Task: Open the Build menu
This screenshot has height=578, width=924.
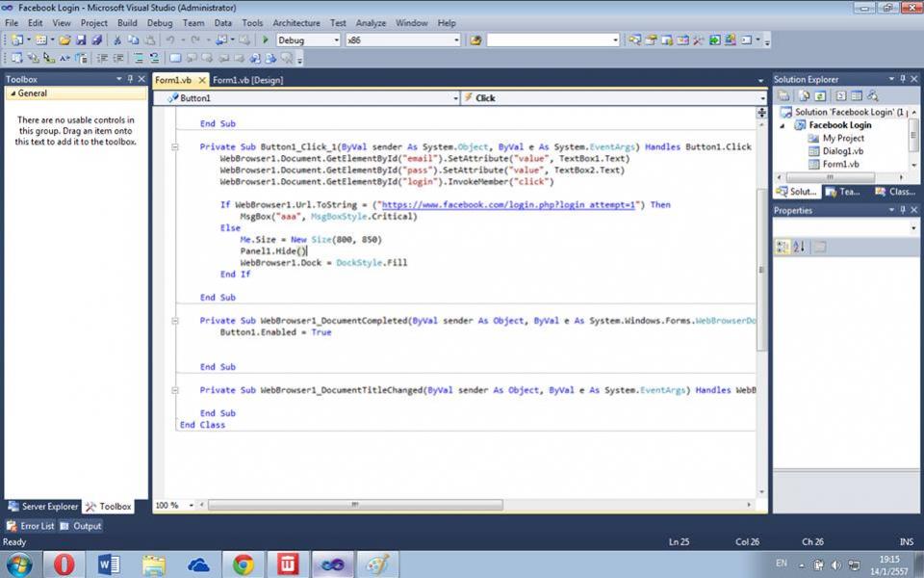Action: pos(127,23)
